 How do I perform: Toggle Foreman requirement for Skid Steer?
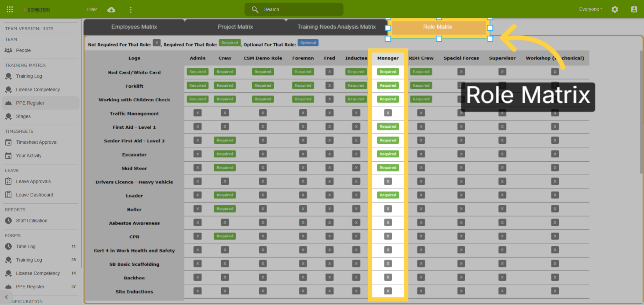coord(303,168)
